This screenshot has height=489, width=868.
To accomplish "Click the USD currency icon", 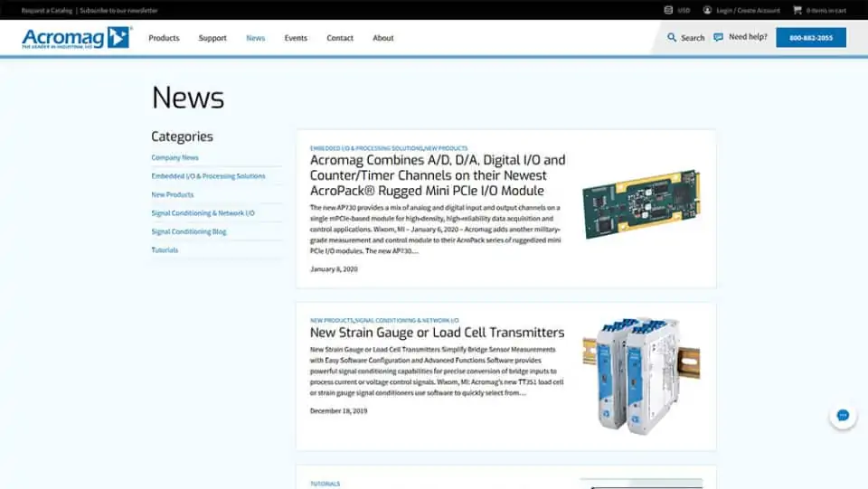I will (668, 10).
